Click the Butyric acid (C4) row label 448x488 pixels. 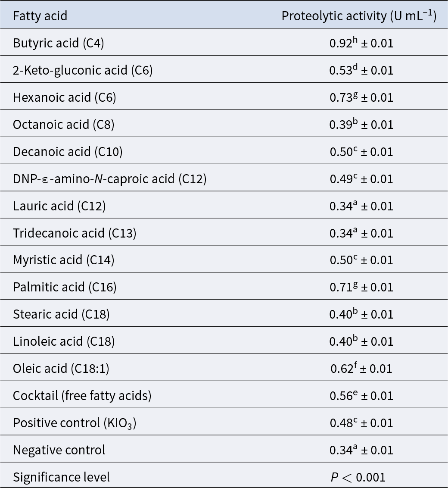point(59,43)
